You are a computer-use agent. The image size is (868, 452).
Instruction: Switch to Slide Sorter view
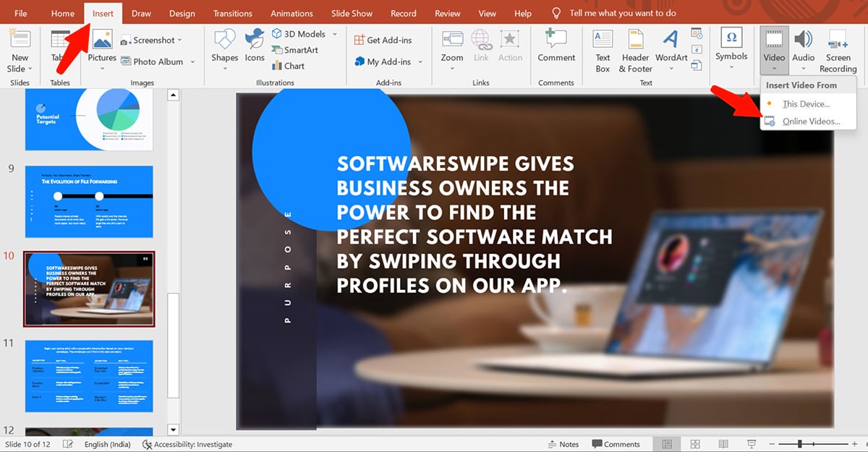pyautogui.click(x=694, y=444)
